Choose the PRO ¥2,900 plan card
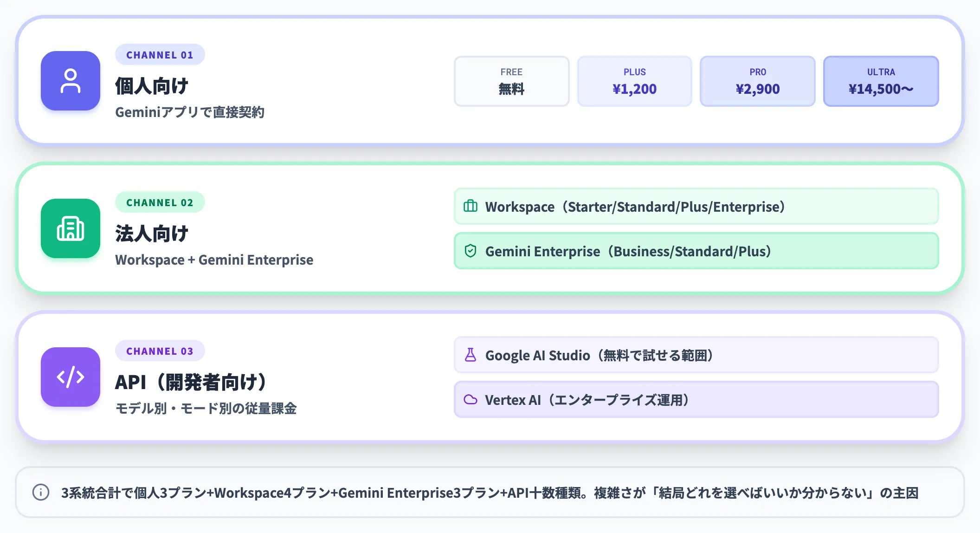 point(758,81)
